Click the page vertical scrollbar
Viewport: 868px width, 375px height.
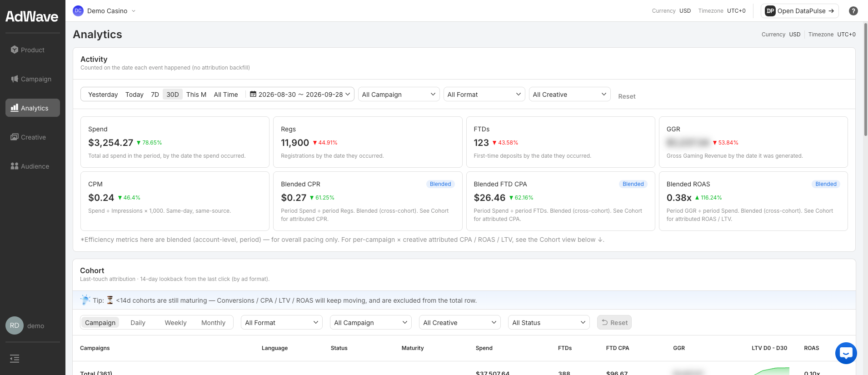point(865,79)
